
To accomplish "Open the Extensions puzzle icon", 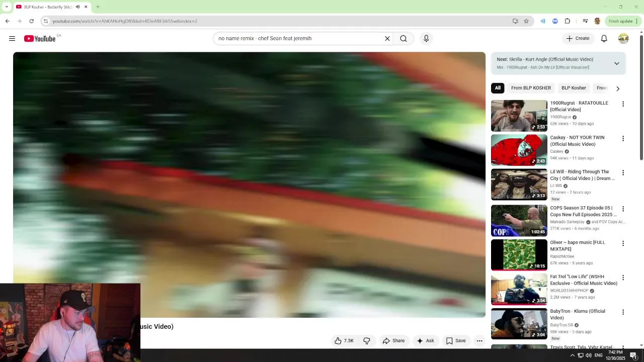I will coord(568,21).
